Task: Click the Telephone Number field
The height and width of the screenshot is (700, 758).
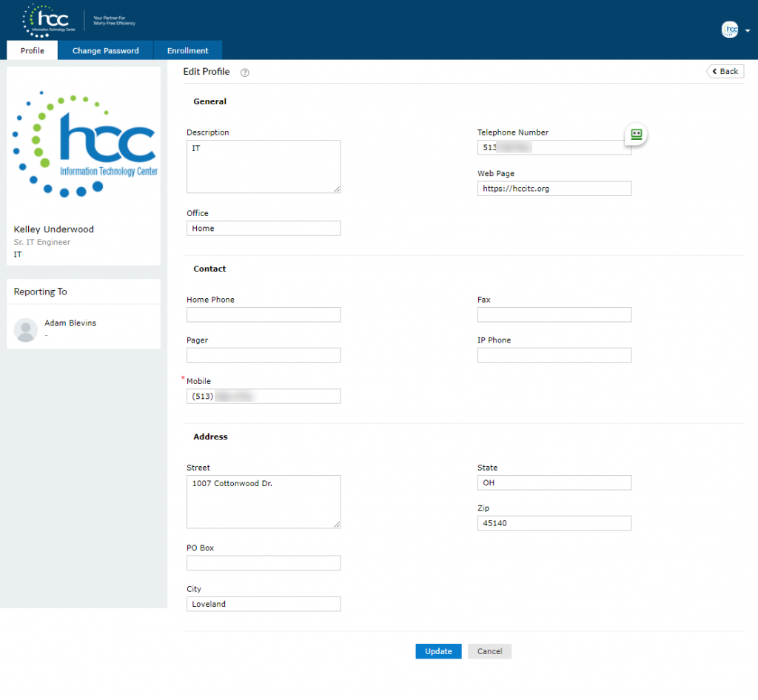Action: point(554,147)
